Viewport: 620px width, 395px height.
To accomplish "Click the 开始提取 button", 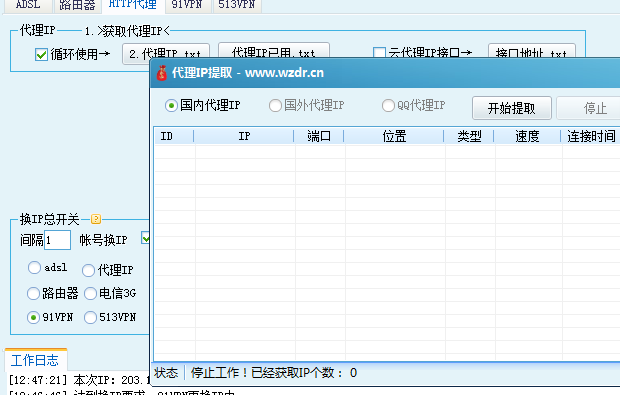I will pyautogui.click(x=512, y=108).
